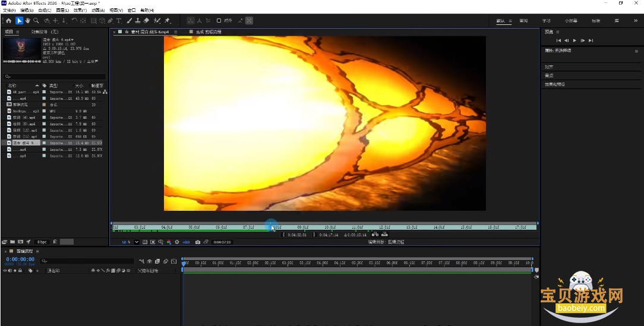Open the Properties panel menu

[637, 51]
